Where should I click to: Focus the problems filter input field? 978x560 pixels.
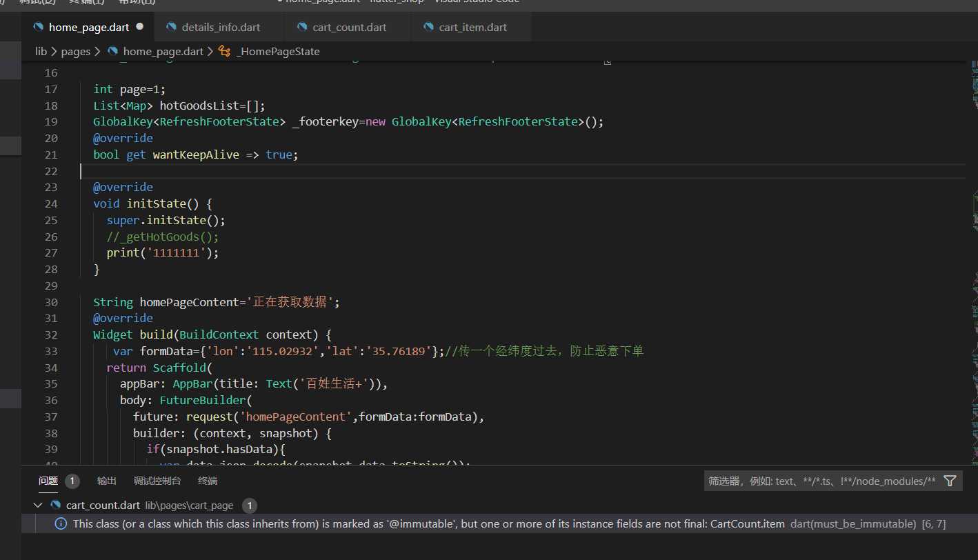pos(821,481)
